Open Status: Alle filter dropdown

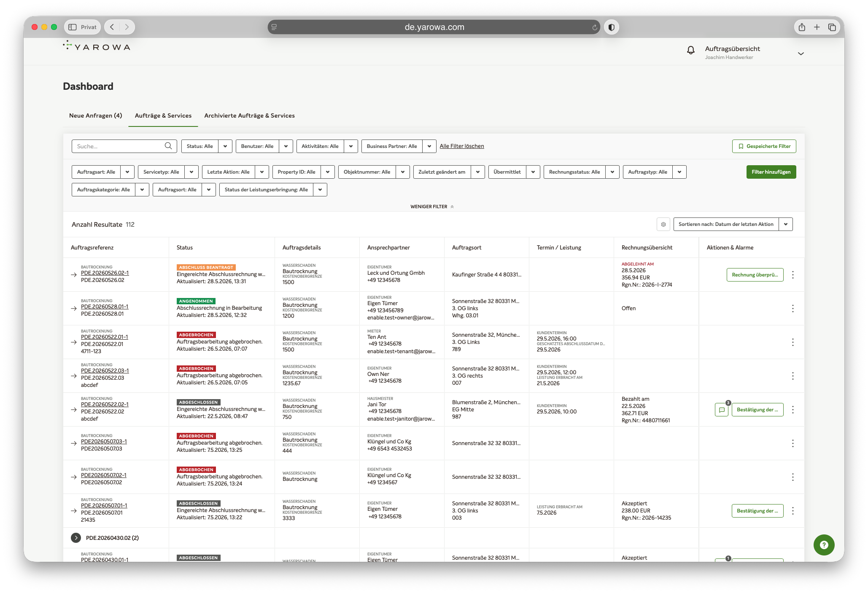coord(207,146)
